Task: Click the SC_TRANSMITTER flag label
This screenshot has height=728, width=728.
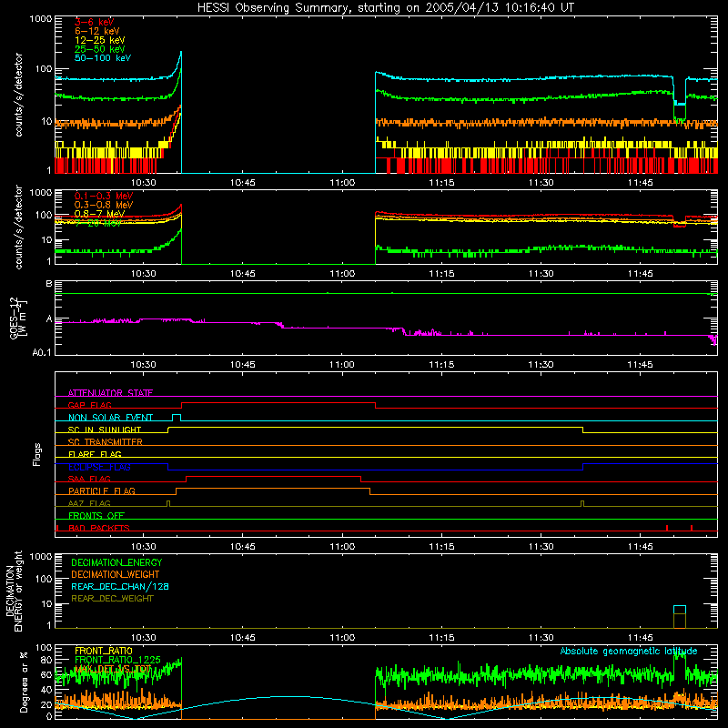Action: [x=106, y=442]
